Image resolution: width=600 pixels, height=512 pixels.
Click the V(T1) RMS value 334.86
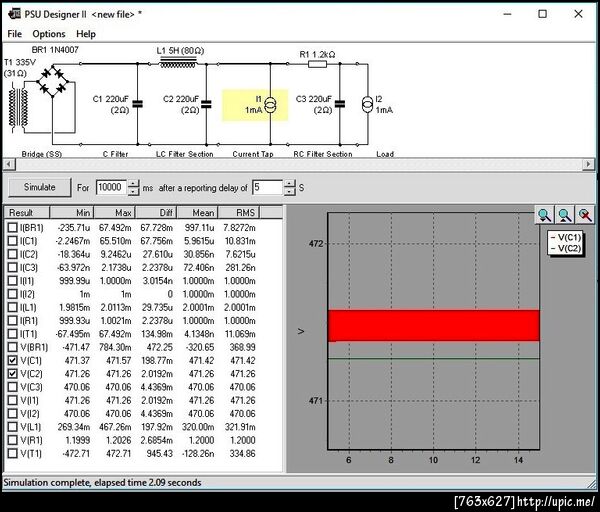click(x=242, y=454)
